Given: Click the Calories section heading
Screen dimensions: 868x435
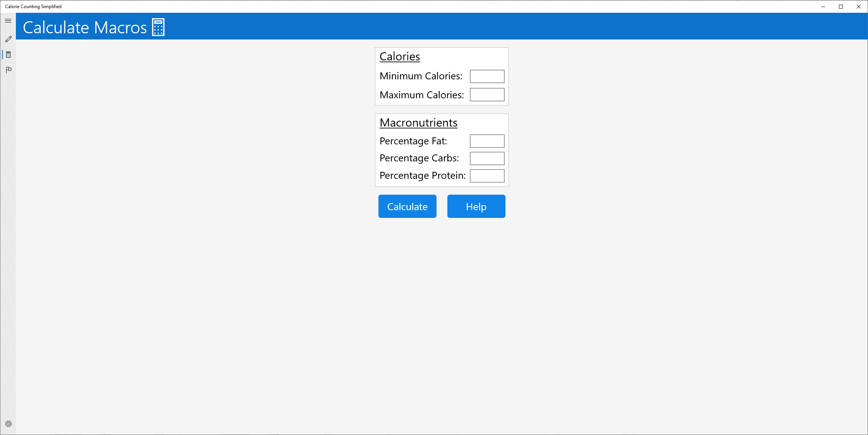Looking at the screenshot, I should point(399,57).
